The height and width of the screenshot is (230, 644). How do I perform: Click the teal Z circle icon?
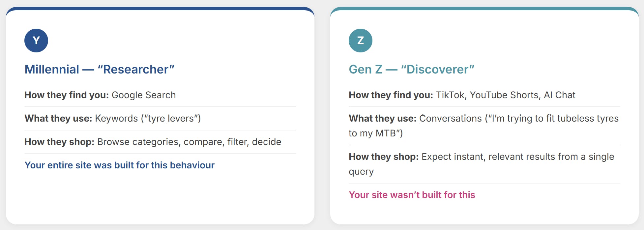(361, 41)
